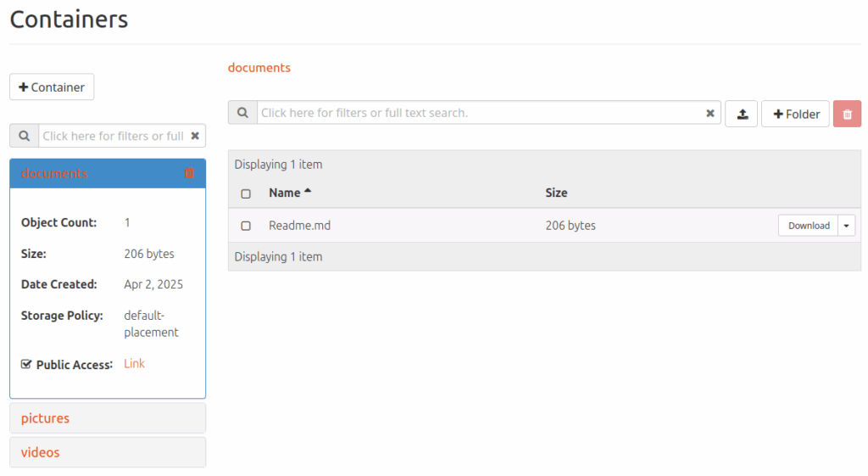Open the Public Access Link
The height and width of the screenshot is (476, 868).
click(x=134, y=363)
